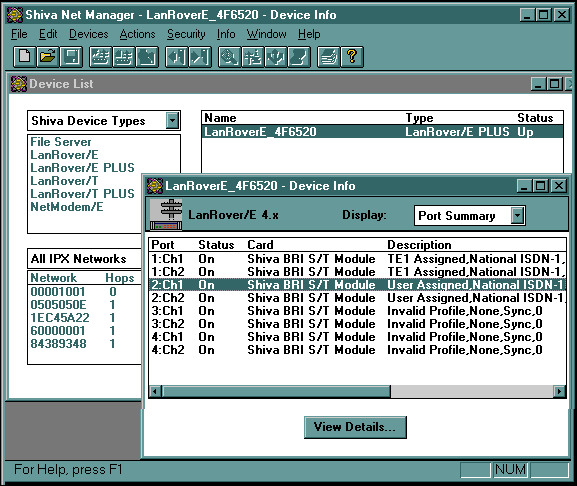577x486 pixels.
Task: Click the left-pointing arrow toolbar icon
Action: 177,57
